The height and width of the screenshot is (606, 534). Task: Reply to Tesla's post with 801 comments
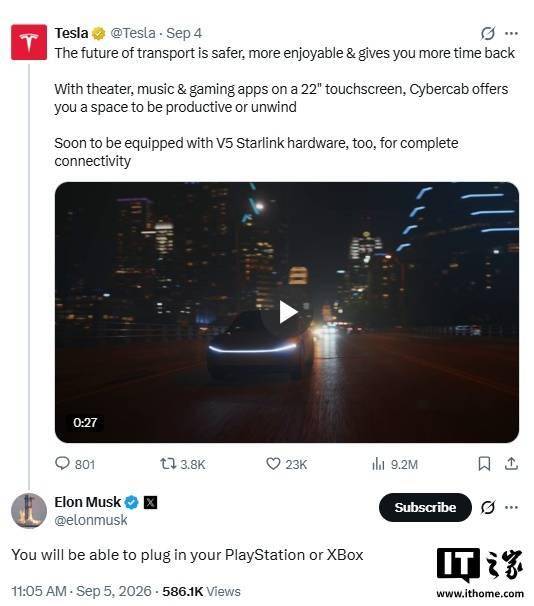coord(75,464)
